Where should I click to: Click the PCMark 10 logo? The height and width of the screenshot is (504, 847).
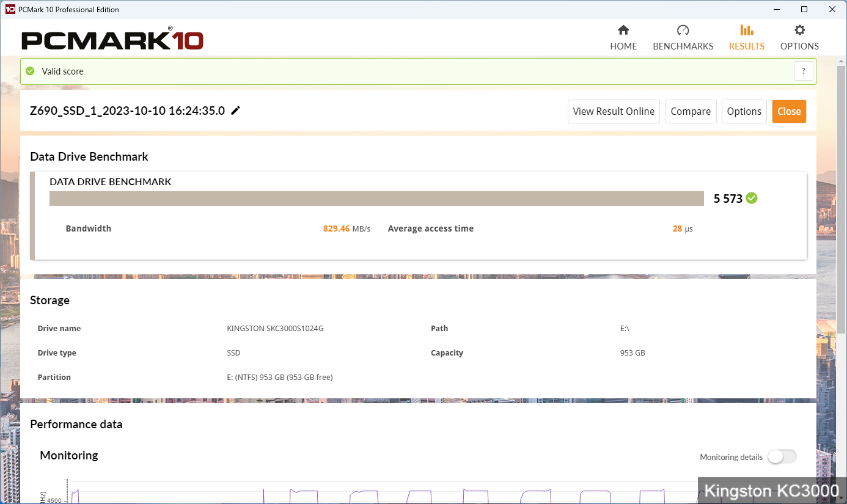[112, 39]
